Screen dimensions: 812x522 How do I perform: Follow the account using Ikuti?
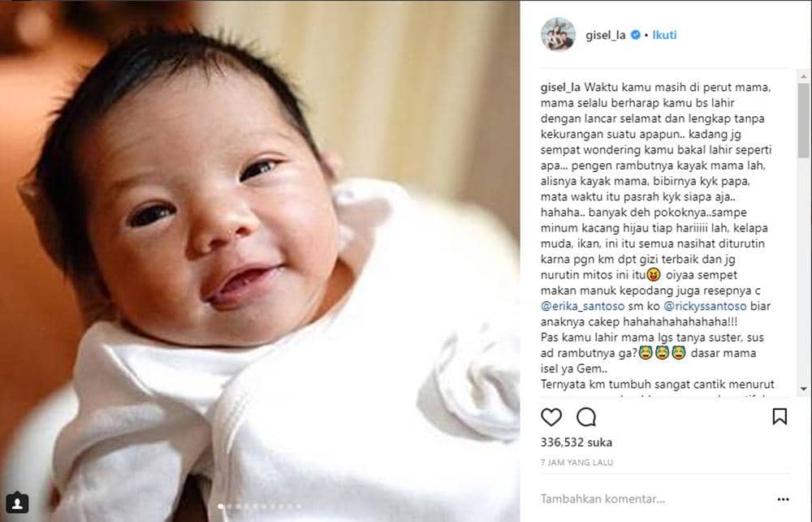click(664, 35)
